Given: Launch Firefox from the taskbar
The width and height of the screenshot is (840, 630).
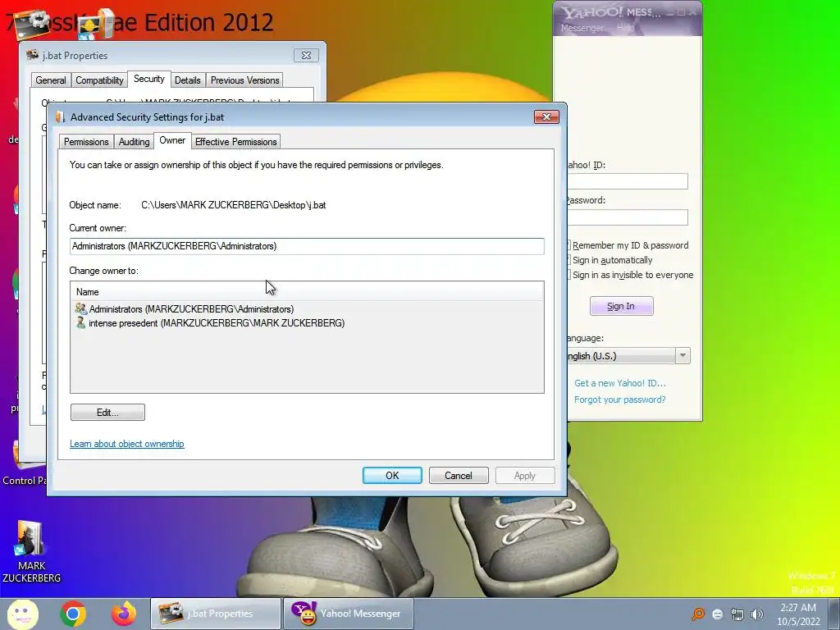Looking at the screenshot, I should [124, 614].
